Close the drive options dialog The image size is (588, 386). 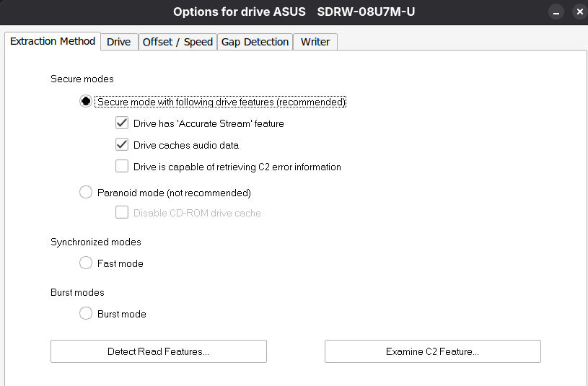pos(579,12)
